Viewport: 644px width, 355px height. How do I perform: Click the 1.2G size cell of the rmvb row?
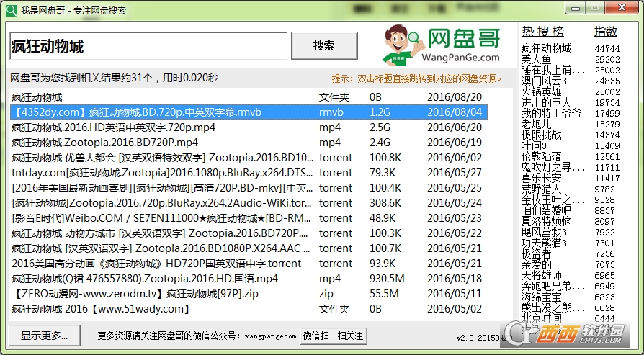pyautogui.click(x=380, y=112)
